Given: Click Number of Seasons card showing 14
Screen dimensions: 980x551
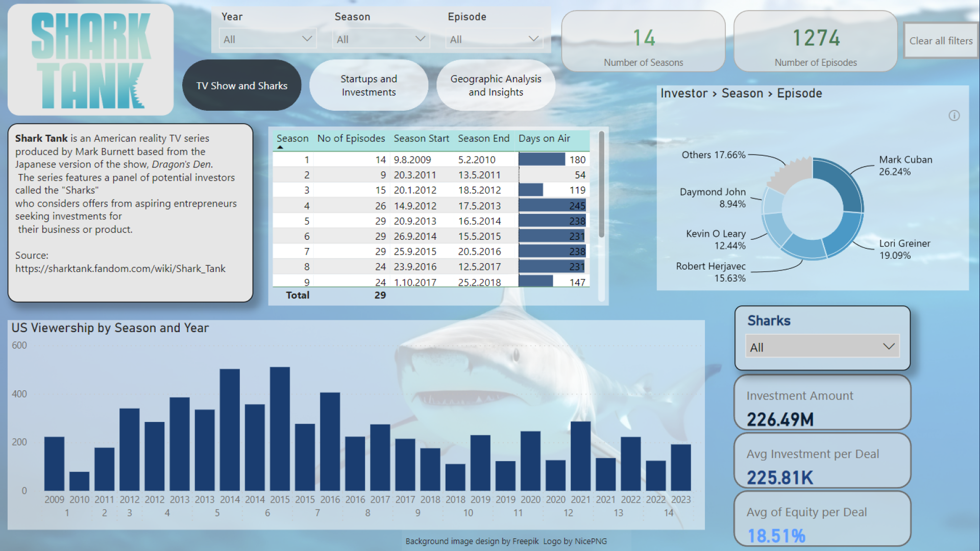Looking at the screenshot, I should [643, 41].
